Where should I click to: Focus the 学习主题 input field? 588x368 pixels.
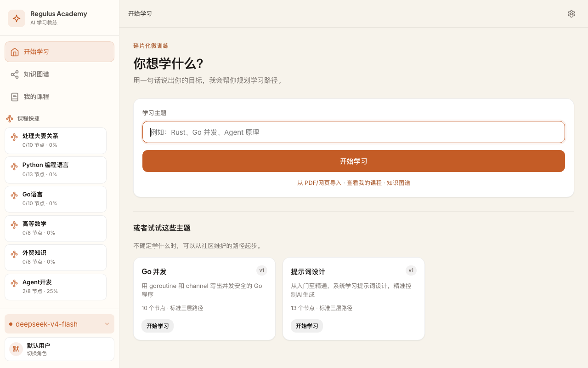(354, 132)
